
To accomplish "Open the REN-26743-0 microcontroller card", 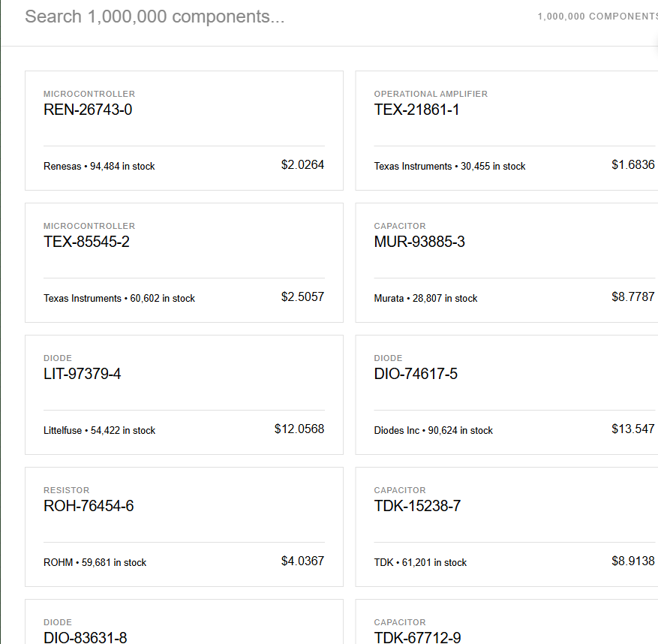I will (185, 131).
